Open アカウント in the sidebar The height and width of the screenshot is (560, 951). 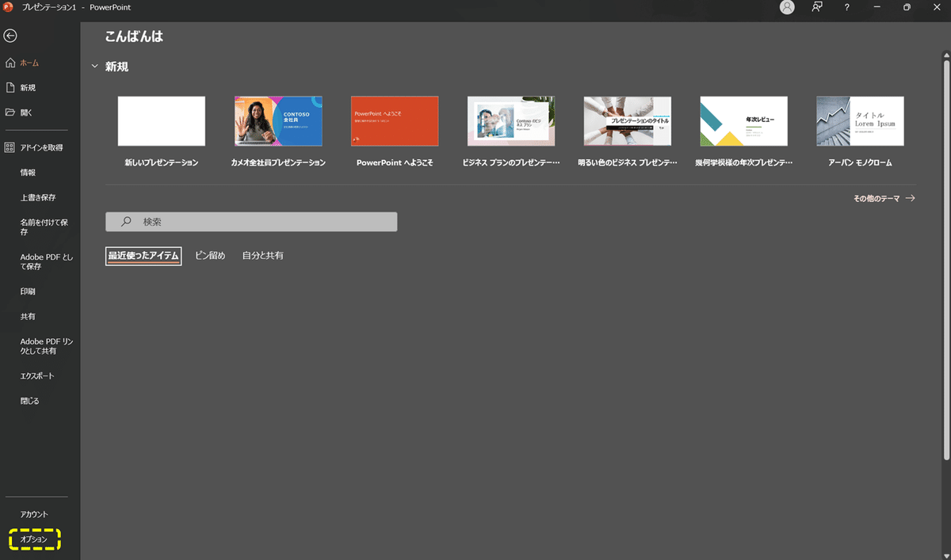point(34,515)
